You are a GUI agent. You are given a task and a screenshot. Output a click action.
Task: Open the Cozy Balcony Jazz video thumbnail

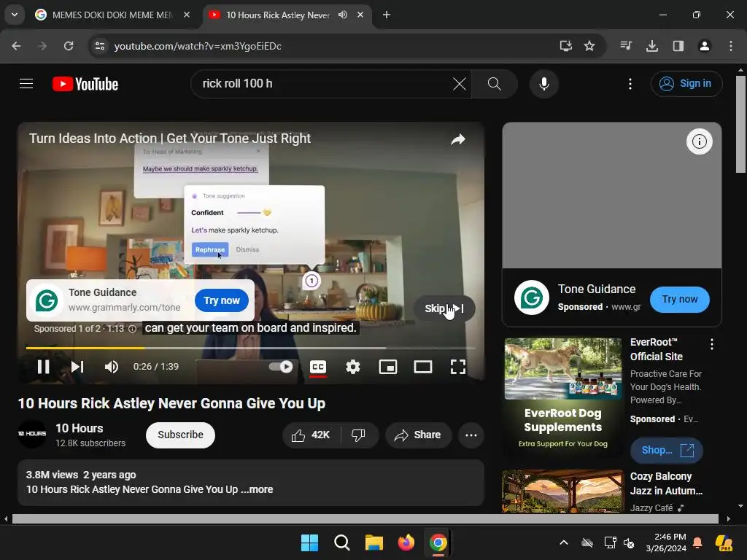pos(562,491)
